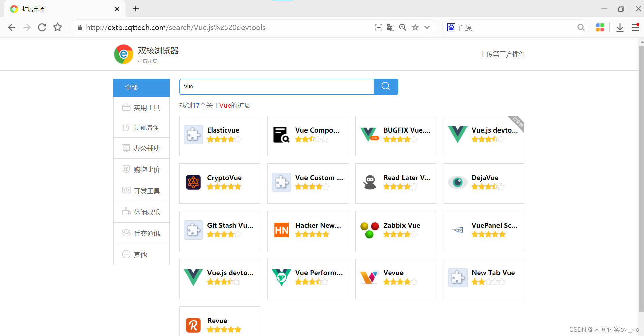
Task: Open the browser hamburger menu
Action: pyautogui.click(x=635, y=27)
